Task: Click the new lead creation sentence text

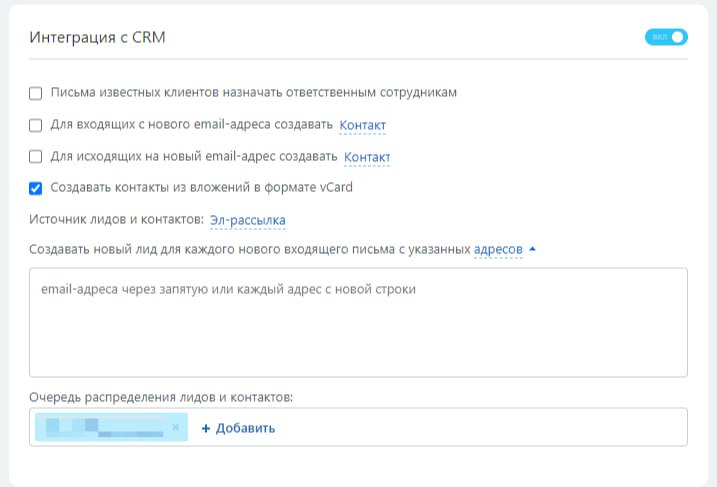Action: (x=250, y=249)
